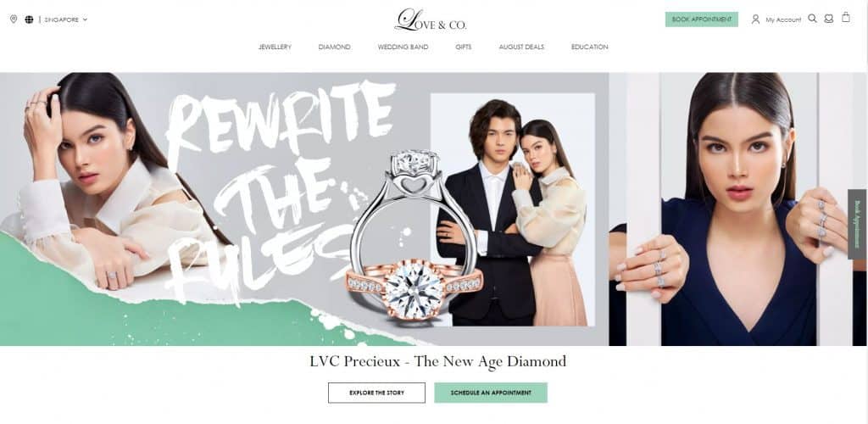Open the August Deals menu item
Viewport: 868px width, 424px height.
click(x=521, y=47)
